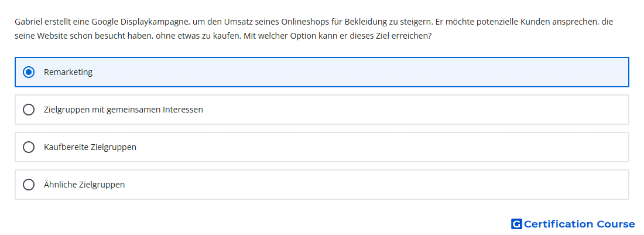Click the Ähnliche Zielgruppen label text
The image size is (644, 235).
84,185
